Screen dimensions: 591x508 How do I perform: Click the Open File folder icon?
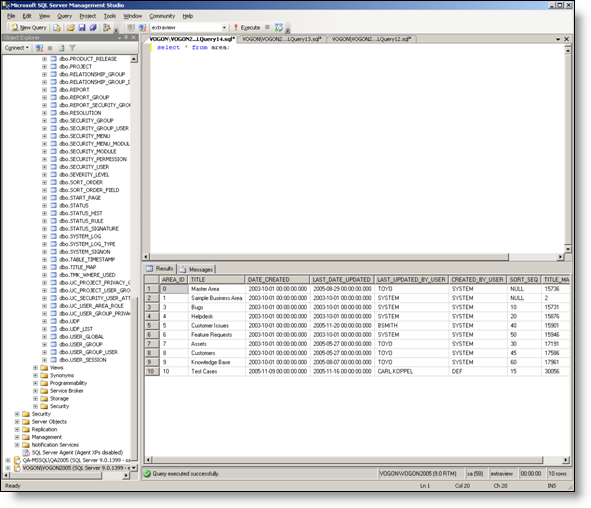point(70,28)
